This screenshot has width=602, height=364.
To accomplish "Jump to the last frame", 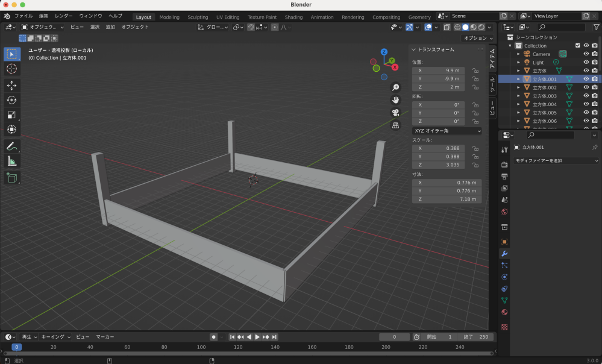I will tap(274, 337).
